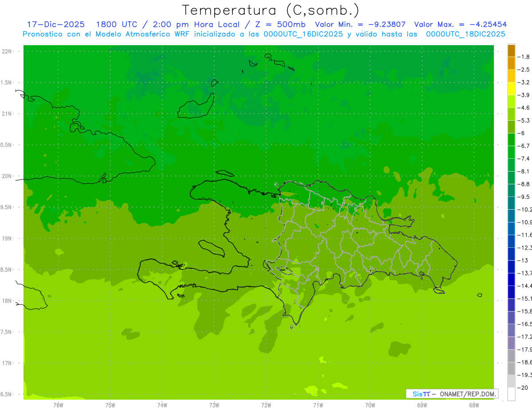
Task: Pick the dark blue swatch between -13 and -13.7
Action: tap(511, 266)
